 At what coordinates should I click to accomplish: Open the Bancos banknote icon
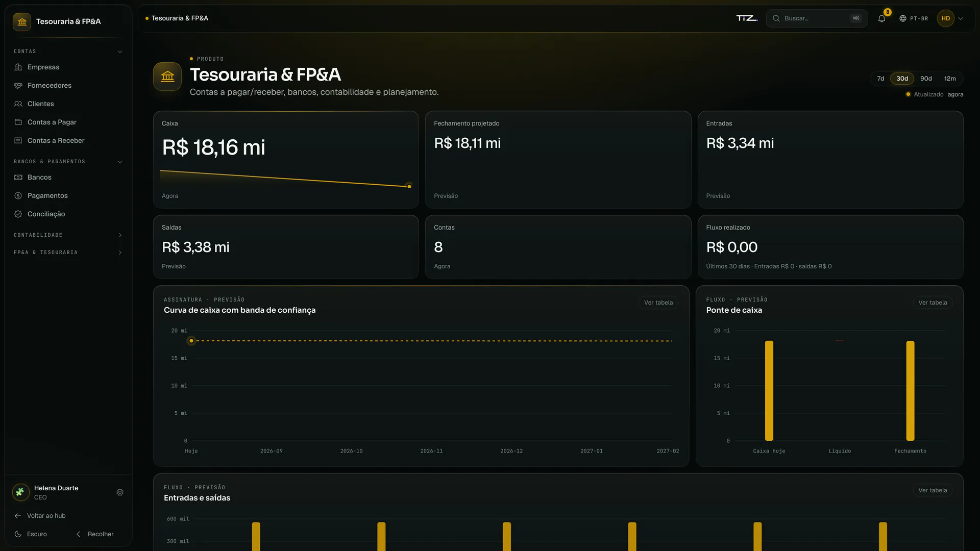click(x=18, y=178)
